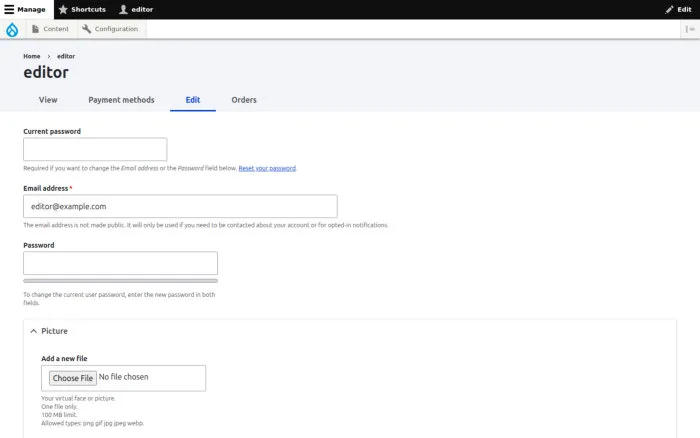700x438 pixels.
Task: Click the Home breadcrumb link
Action: 32,56
